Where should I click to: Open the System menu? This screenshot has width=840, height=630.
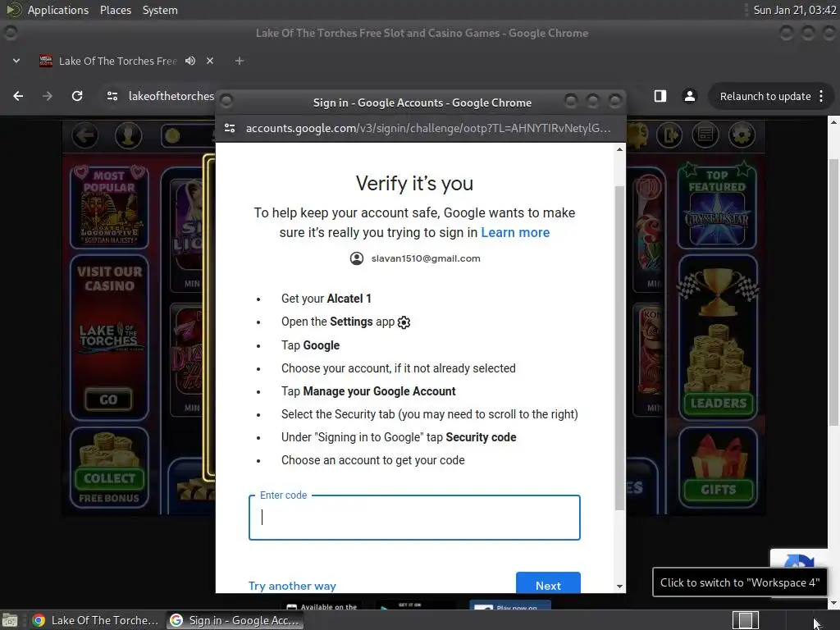tap(160, 10)
